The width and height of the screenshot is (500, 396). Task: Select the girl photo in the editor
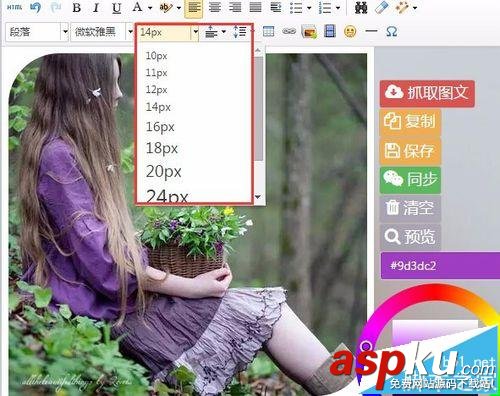click(x=188, y=224)
